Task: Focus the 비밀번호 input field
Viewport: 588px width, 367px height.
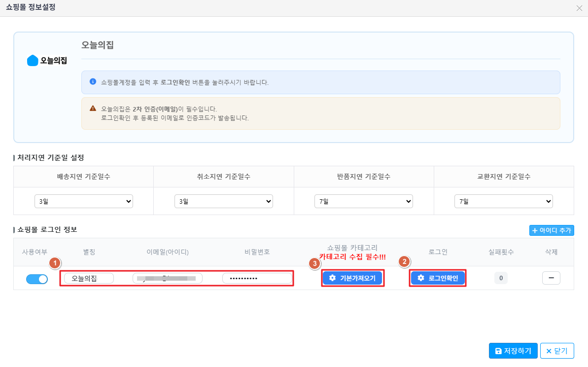Action: click(257, 278)
